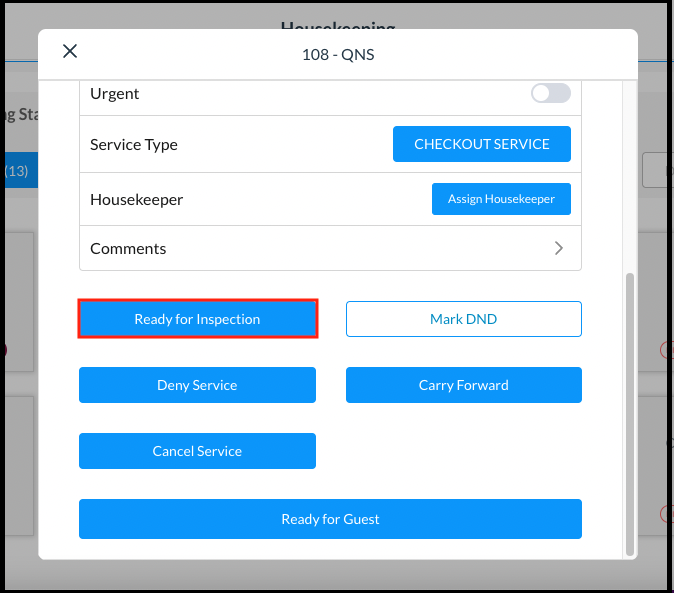Select the blue tab showing (13)
The height and width of the screenshot is (593, 674).
[18, 171]
